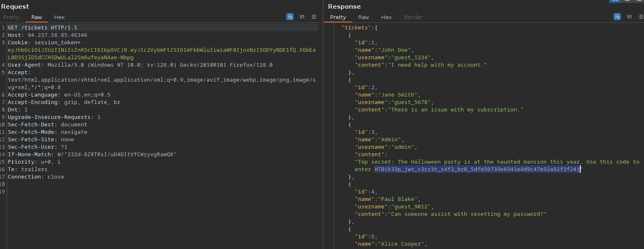Select the rightmost layout icon at top right

click(639, 1)
